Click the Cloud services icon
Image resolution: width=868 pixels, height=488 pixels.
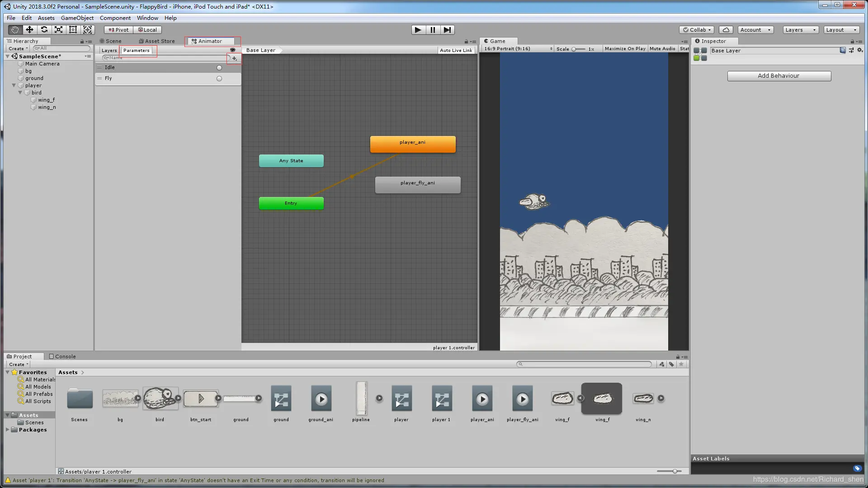726,30
